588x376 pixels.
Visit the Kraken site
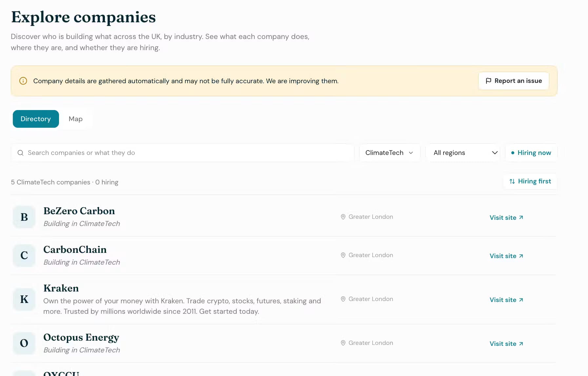[506, 300]
